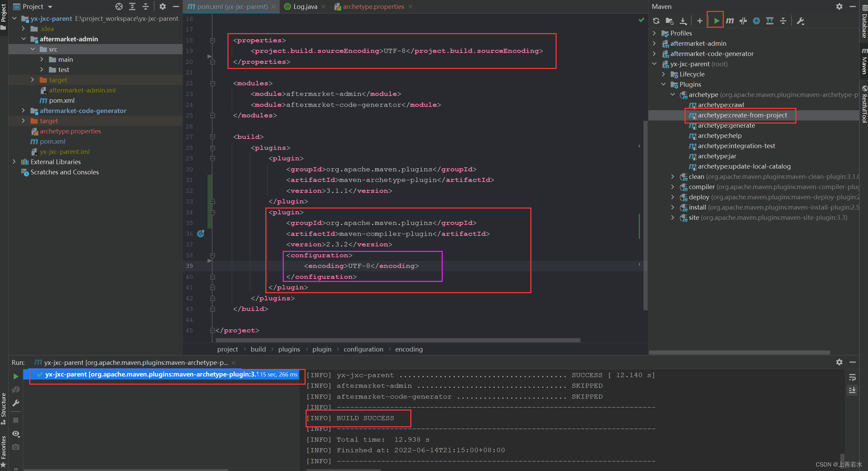
Task: Select archetype:create-from-project goal
Action: click(742, 115)
